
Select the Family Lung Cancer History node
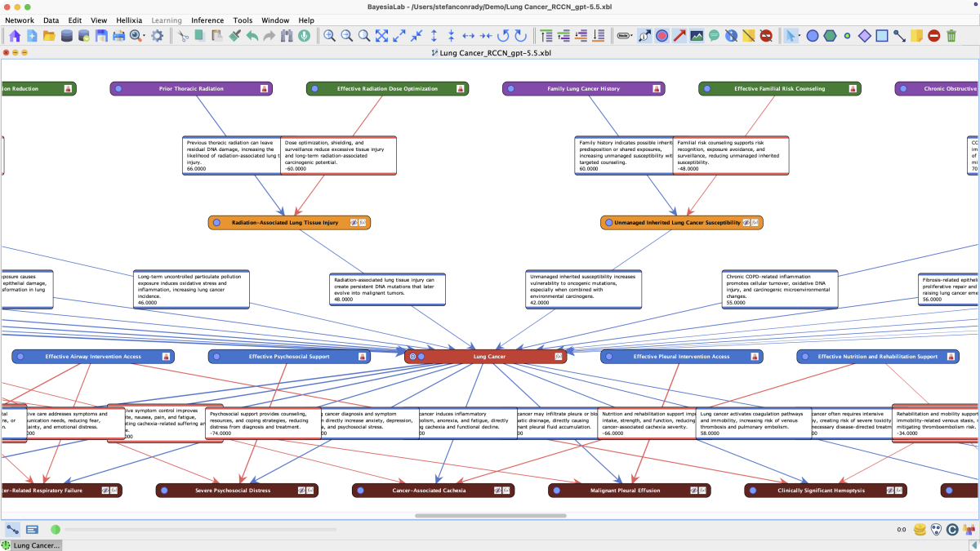583,88
